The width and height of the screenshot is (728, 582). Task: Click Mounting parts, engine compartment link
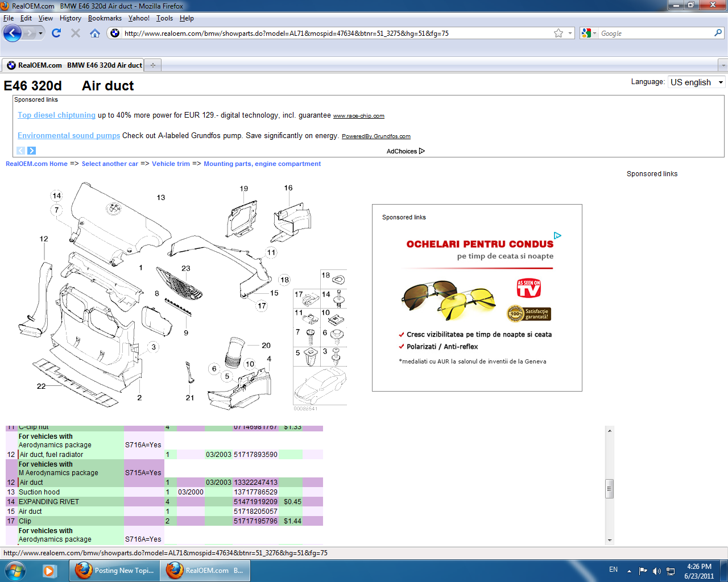262,164
